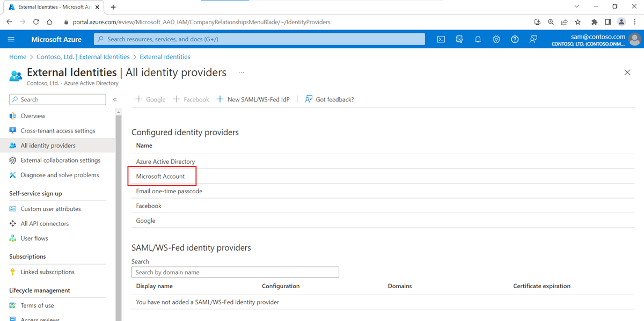The height and width of the screenshot is (321, 644).
Task: Toggle the browser side panel icon
Action: coord(608,22)
